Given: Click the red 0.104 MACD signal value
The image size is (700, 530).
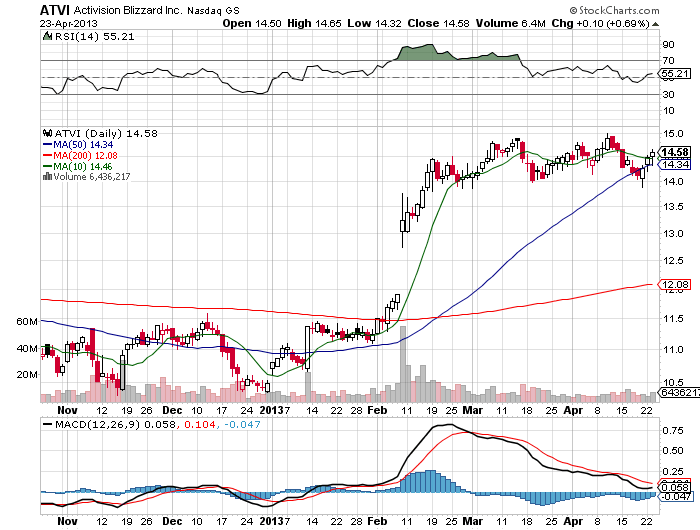Looking at the screenshot, I should click(200, 424).
